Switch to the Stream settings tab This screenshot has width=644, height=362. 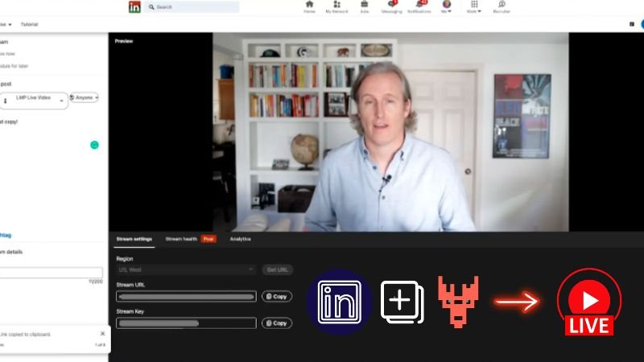(134, 239)
